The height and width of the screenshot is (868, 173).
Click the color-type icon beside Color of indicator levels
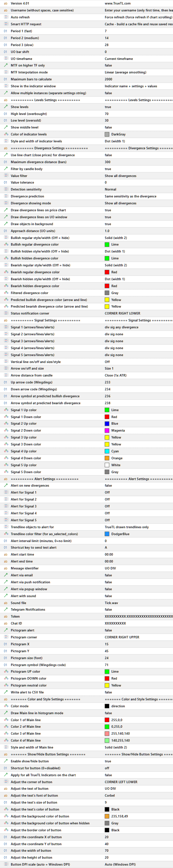[x=6, y=134]
